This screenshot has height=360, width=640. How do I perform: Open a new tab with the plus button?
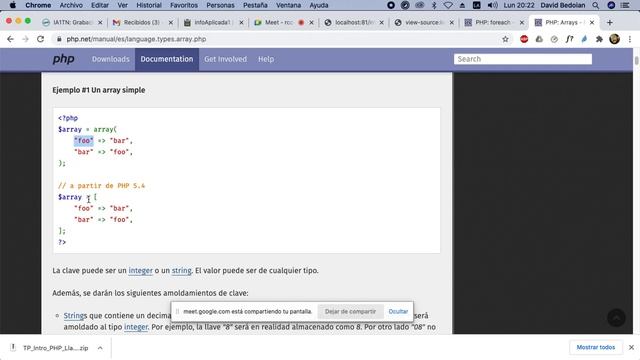coord(609,22)
